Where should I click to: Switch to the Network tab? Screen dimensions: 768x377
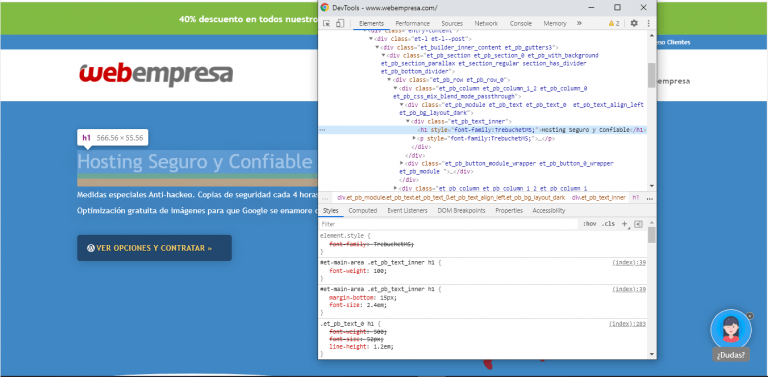[x=486, y=24]
